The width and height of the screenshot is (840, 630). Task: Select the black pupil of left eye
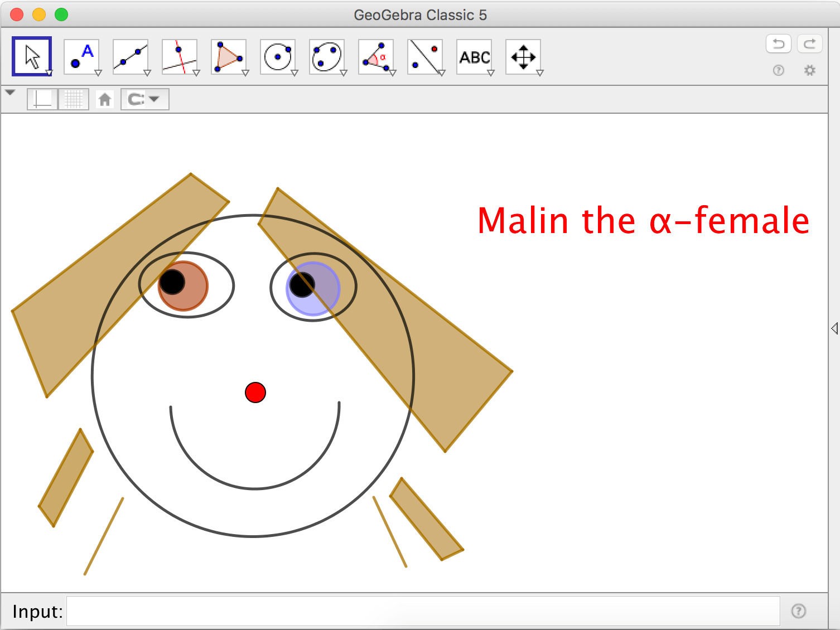[x=172, y=282]
